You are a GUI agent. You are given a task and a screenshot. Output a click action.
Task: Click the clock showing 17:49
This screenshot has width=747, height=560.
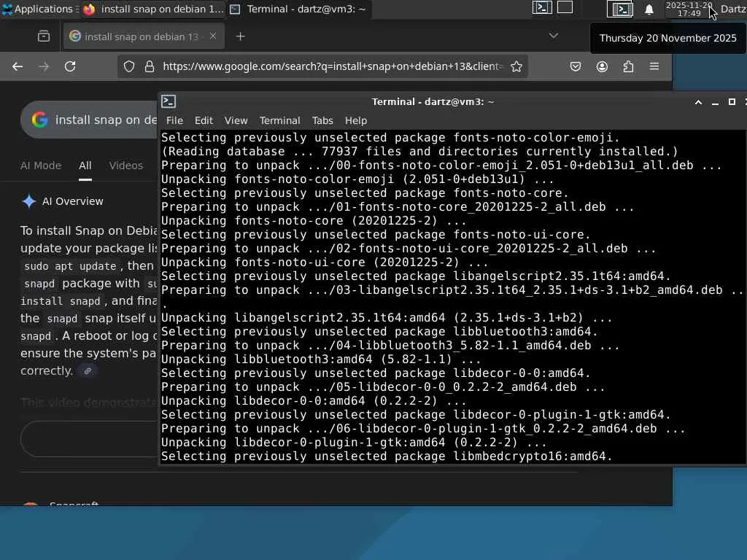point(689,9)
